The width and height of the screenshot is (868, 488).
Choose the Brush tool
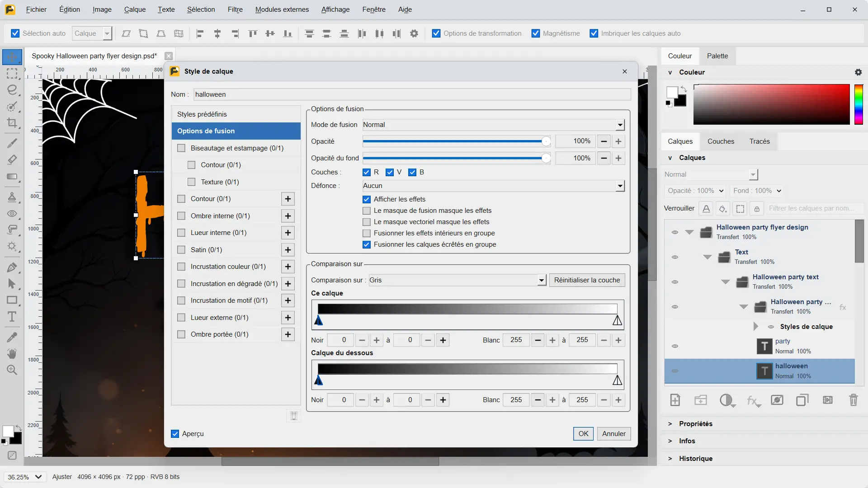coord(12,143)
